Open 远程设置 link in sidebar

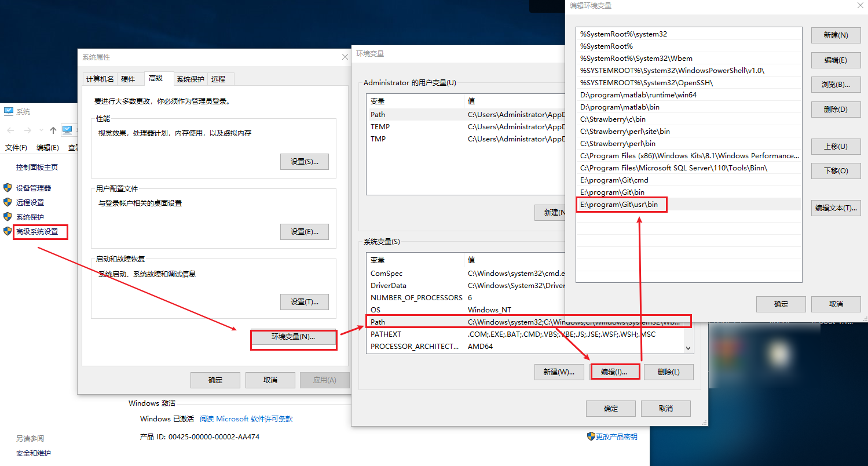click(x=30, y=202)
